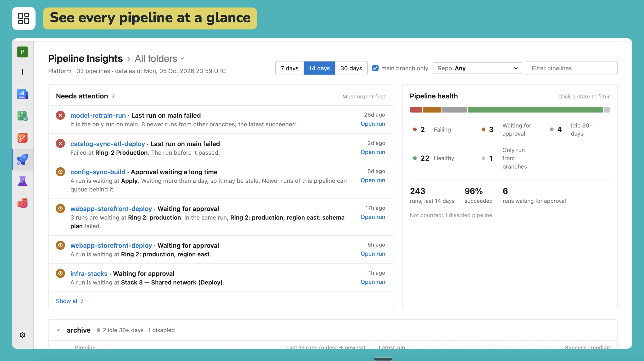Click the orange Waiting segment of health bar
Viewport: 644px width, 361px height.
[x=432, y=110]
